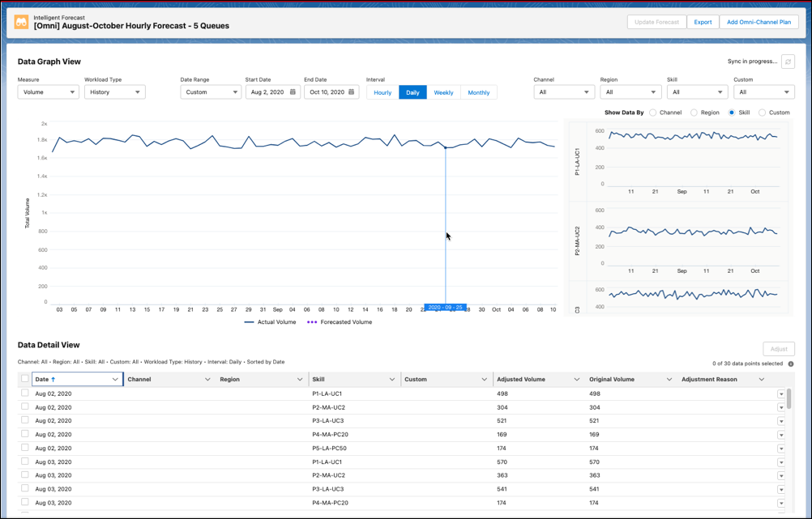Click the refresh sync icon button
The height and width of the screenshot is (519, 812).
tap(788, 62)
